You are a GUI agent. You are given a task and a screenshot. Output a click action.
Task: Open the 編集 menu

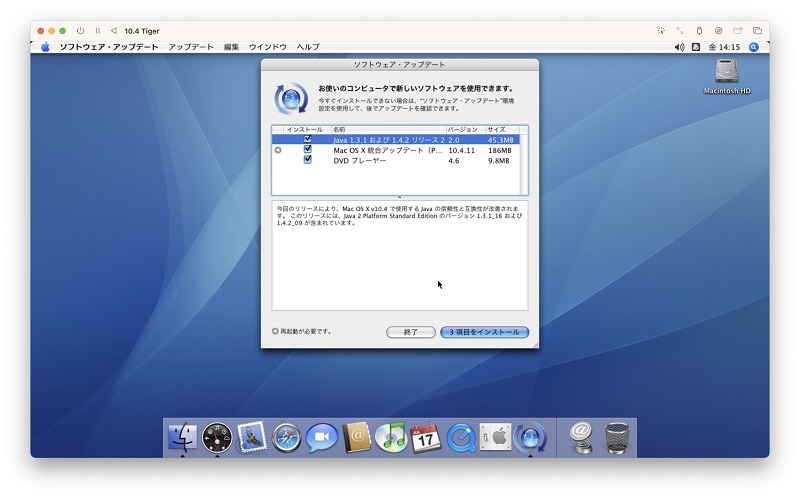[x=231, y=47]
